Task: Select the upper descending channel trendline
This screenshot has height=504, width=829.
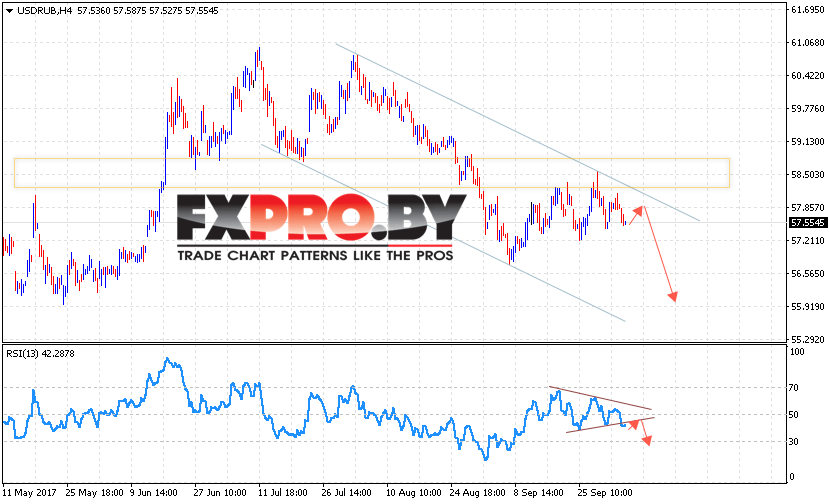Action: click(x=517, y=132)
